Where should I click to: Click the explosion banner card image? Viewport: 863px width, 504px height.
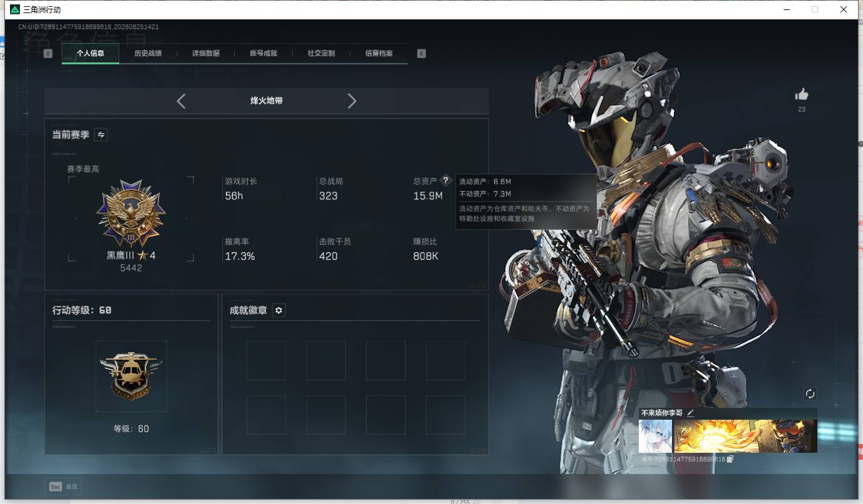tap(746, 436)
